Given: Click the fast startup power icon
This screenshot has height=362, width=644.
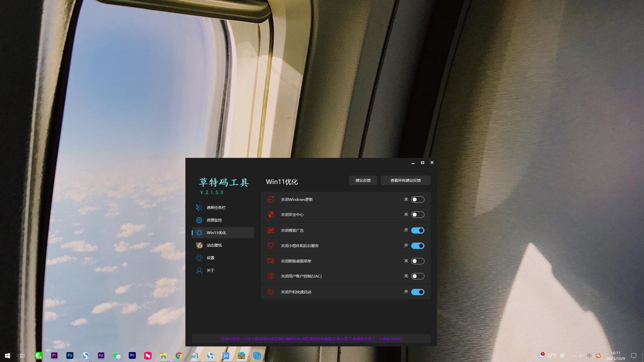Looking at the screenshot, I should pos(271,292).
